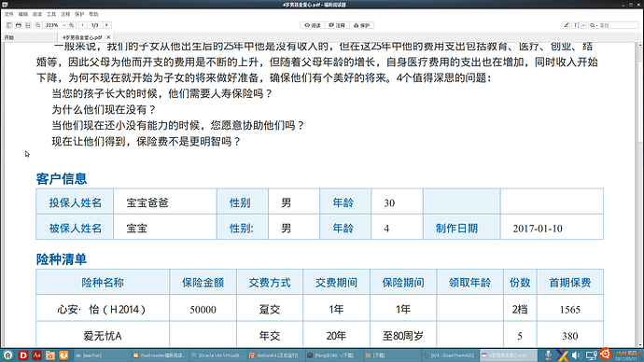Click the 心安·怡（H2014）product name cell
This screenshot has height=362, width=644.
103,309
